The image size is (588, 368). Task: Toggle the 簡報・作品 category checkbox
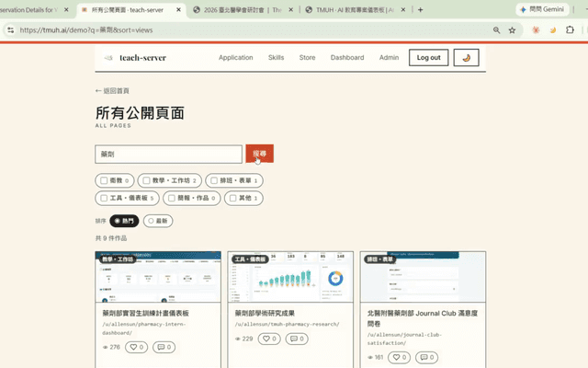point(172,198)
